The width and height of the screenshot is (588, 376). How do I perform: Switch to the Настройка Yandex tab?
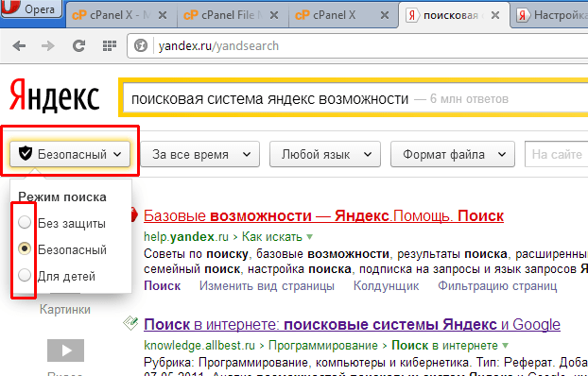point(550,15)
